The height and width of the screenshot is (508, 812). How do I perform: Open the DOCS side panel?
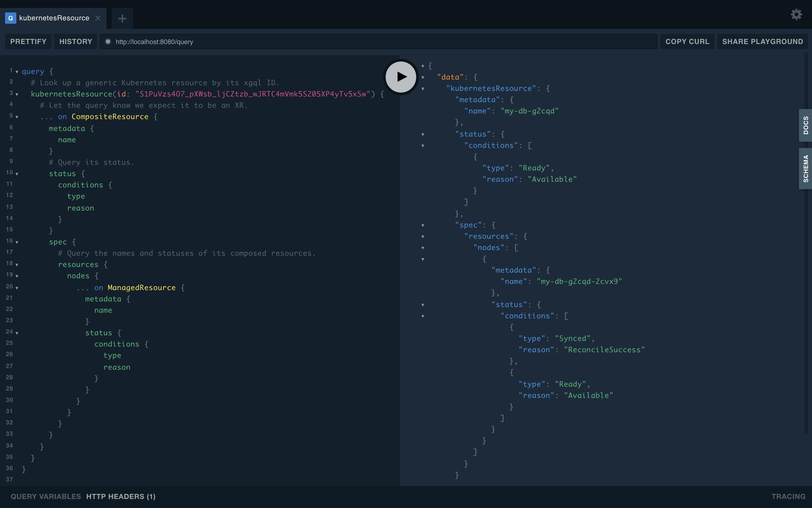click(x=805, y=125)
